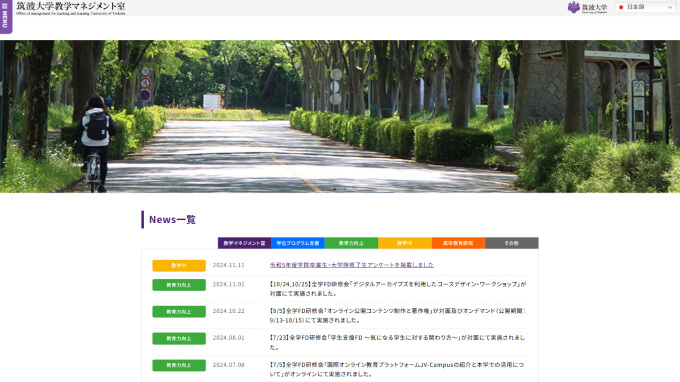Click the campus tree-lined road banner image

click(x=340, y=116)
